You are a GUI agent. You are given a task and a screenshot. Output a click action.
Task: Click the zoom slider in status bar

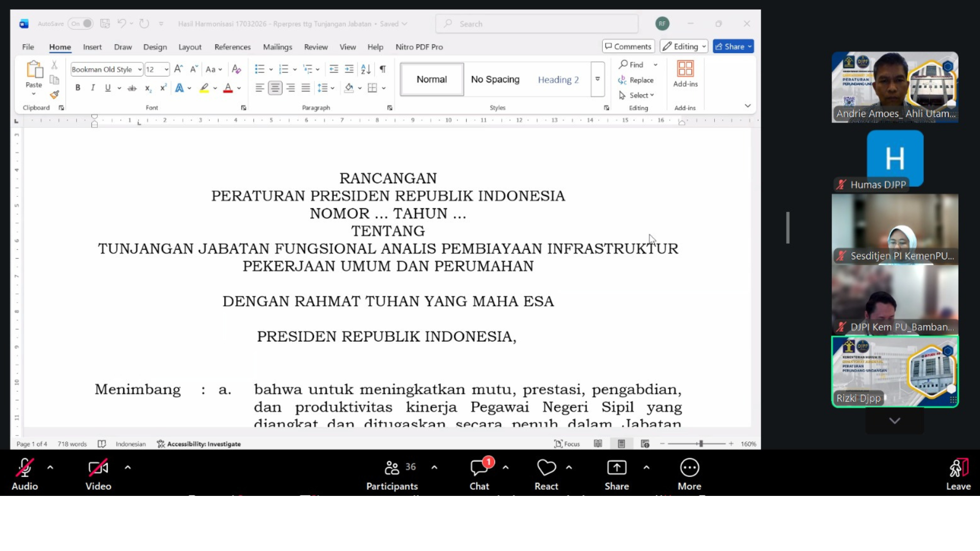tap(701, 444)
